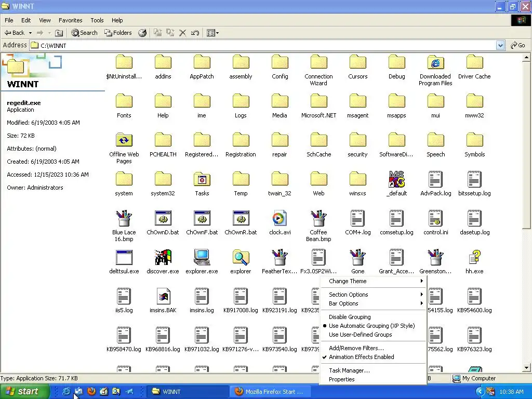This screenshot has width=532, height=399.
Task: Toggle the Folders pane button
Action: (118, 33)
